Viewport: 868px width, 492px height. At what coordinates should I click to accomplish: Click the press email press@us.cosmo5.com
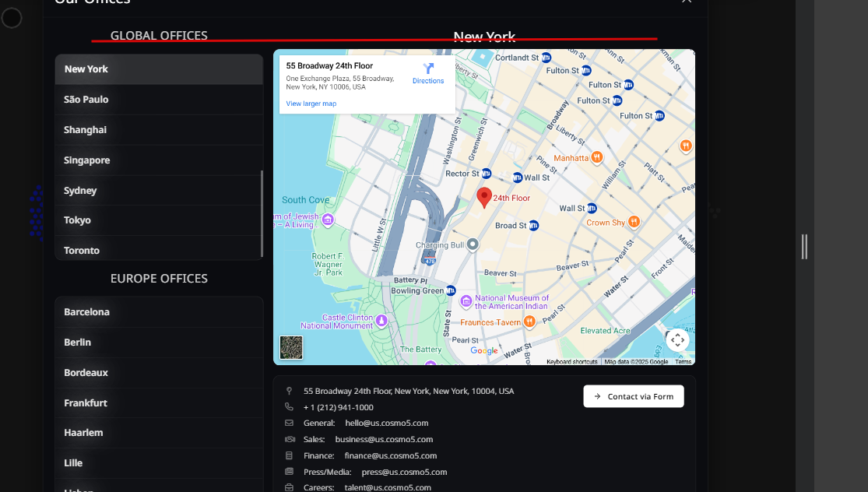click(x=404, y=472)
